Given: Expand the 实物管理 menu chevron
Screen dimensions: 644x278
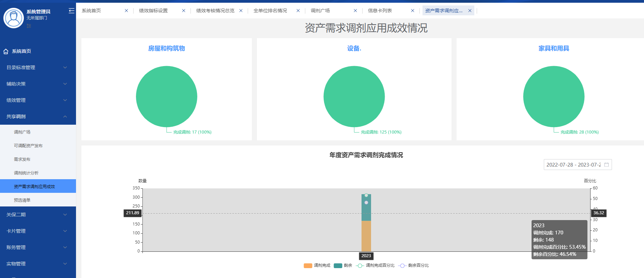Looking at the screenshot, I should [65, 264].
